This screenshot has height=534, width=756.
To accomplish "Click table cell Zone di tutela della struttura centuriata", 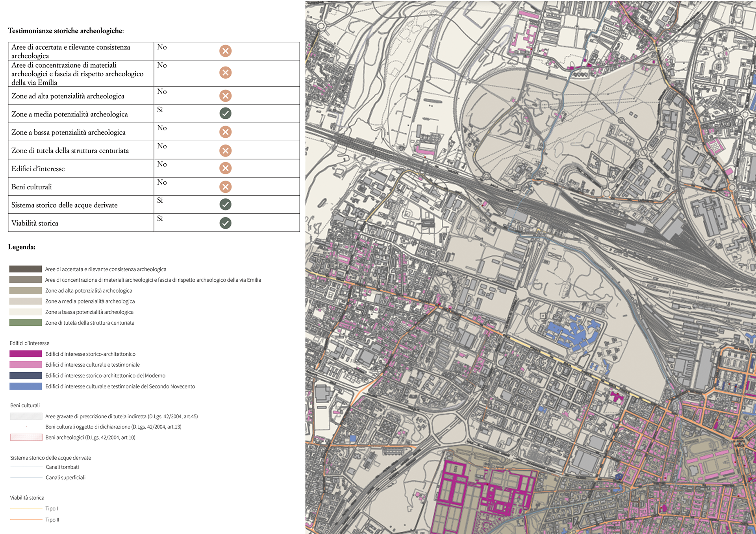I will coord(81,150).
